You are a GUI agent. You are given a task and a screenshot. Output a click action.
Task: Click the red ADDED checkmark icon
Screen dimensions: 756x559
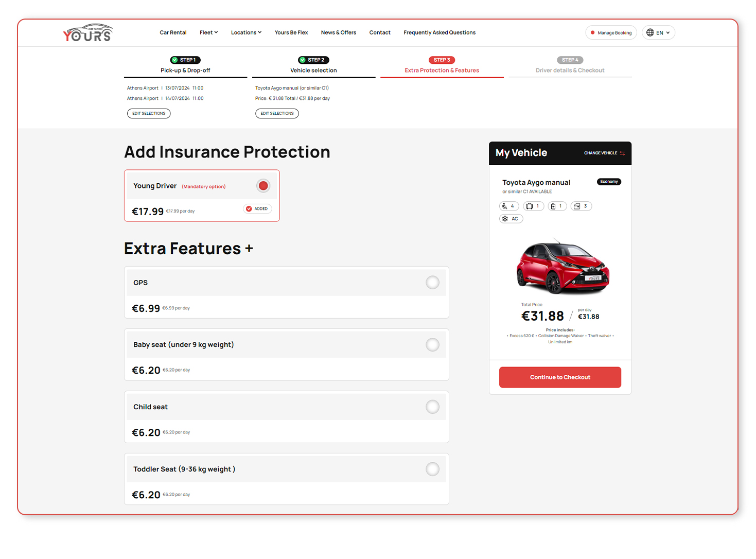tap(249, 209)
